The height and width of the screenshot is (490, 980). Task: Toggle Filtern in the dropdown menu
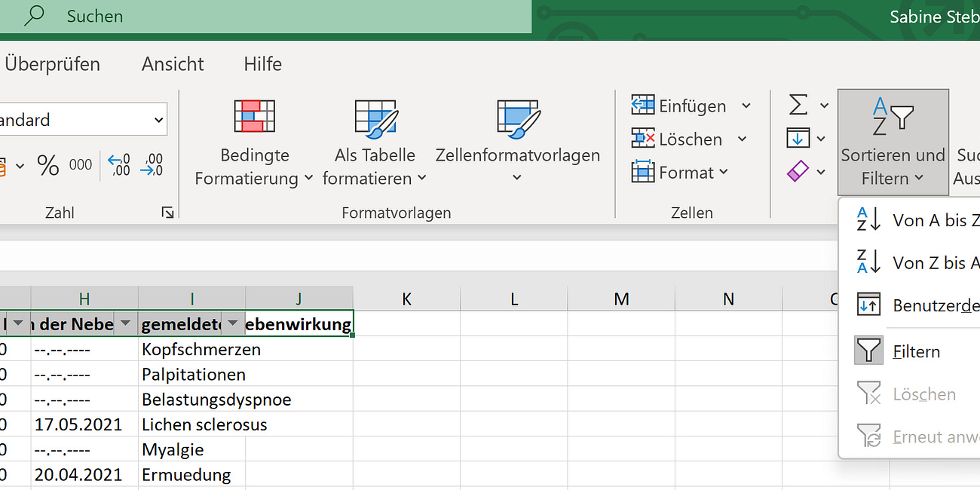910,351
